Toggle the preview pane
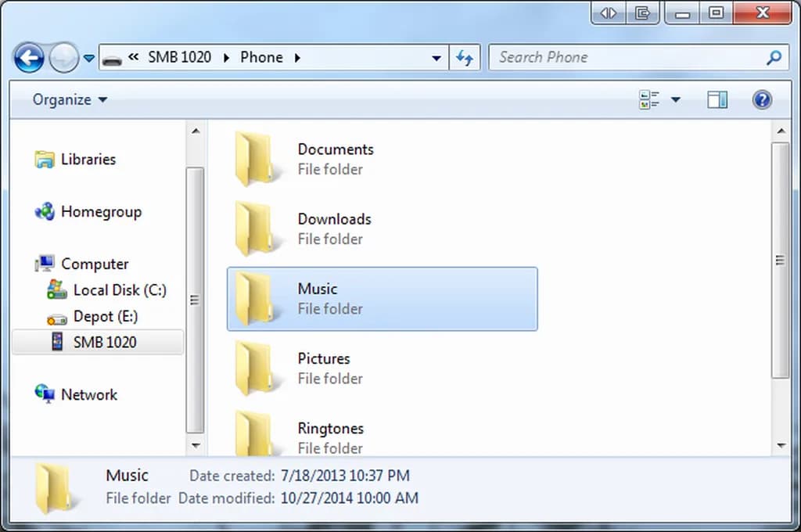The image size is (801, 532). coord(717,99)
